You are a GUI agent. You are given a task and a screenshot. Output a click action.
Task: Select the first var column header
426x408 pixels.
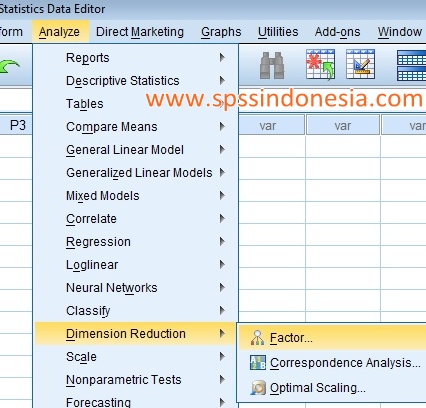[271, 125]
